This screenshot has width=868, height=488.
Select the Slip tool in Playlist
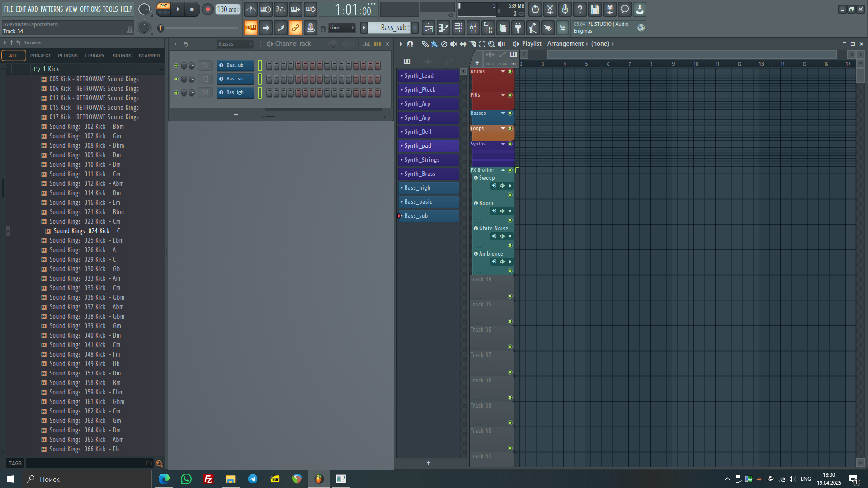coord(463,44)
